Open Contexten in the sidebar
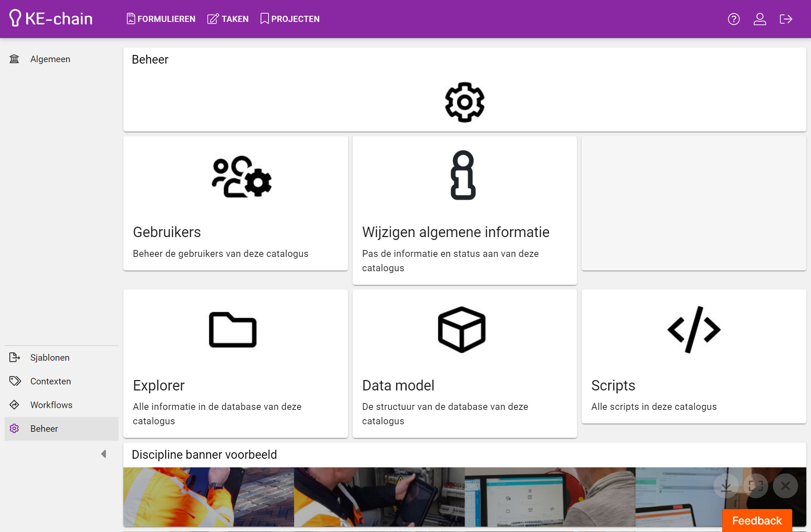Screen dimensions: 811x532 [61, 381]
